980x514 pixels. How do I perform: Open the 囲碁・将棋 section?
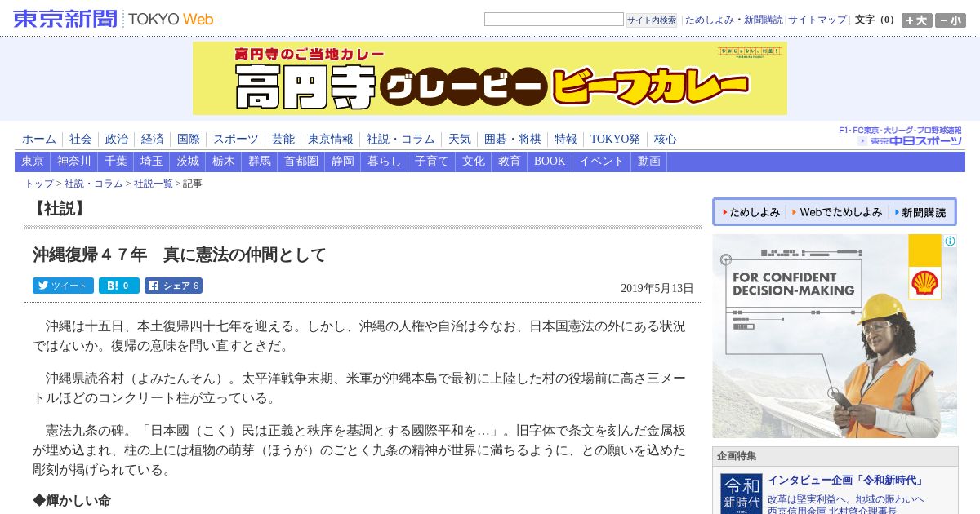513,139
